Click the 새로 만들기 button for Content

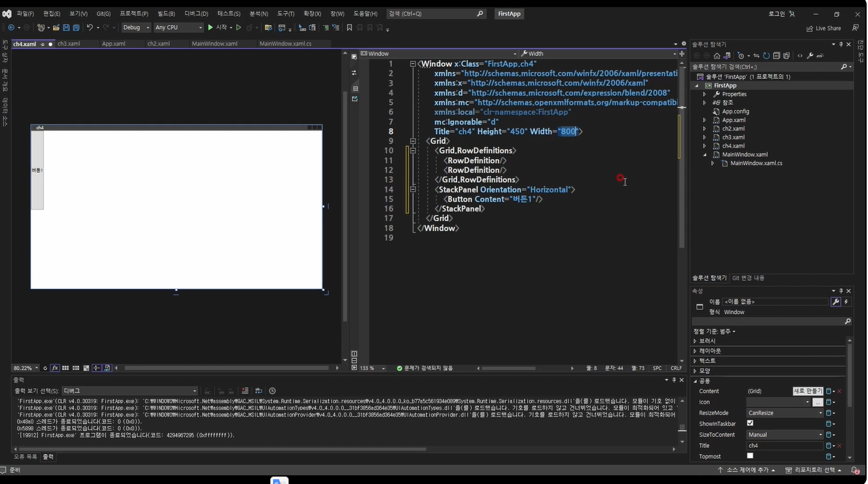808,391
